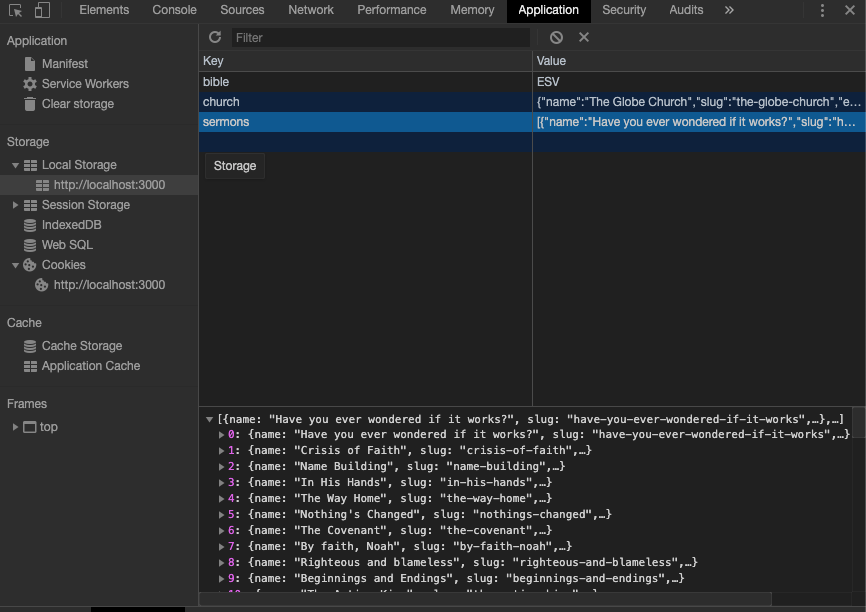Expand array item 0 in preview
This screenshot has height=612, width=866.
pos(221,435)
